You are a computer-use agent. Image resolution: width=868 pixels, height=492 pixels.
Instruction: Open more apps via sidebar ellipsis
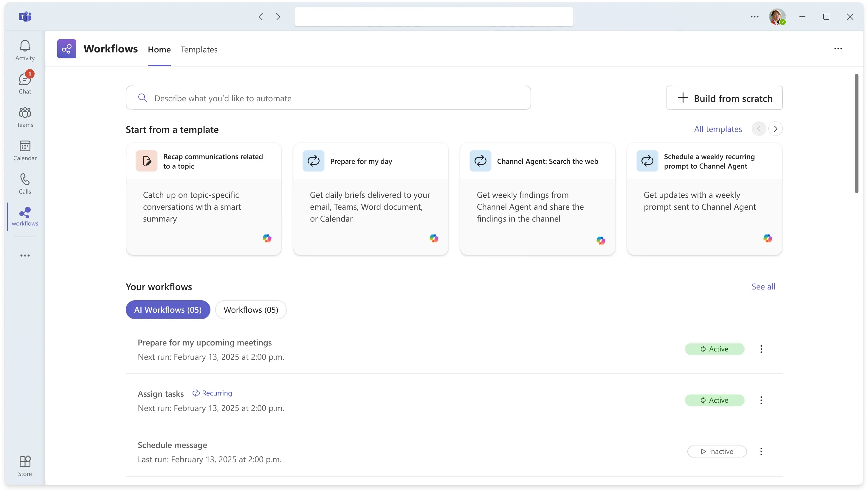click(x=24, y=256)
